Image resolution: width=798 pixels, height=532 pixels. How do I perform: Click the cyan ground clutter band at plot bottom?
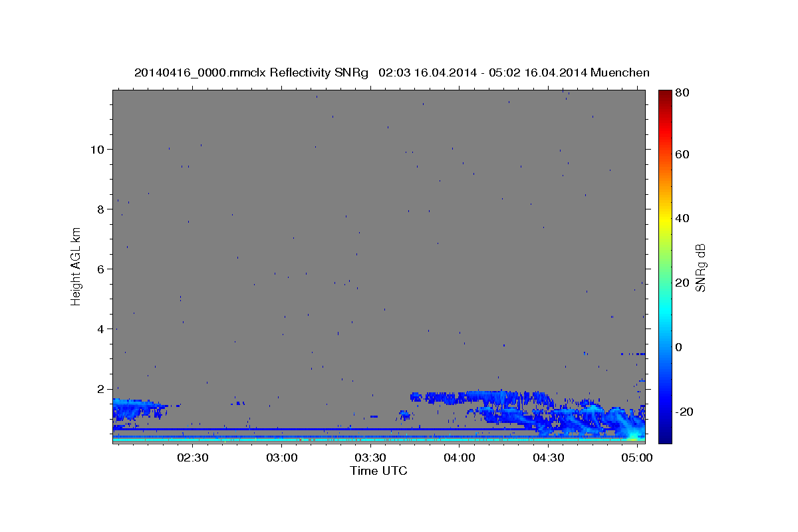pos(378,440)
